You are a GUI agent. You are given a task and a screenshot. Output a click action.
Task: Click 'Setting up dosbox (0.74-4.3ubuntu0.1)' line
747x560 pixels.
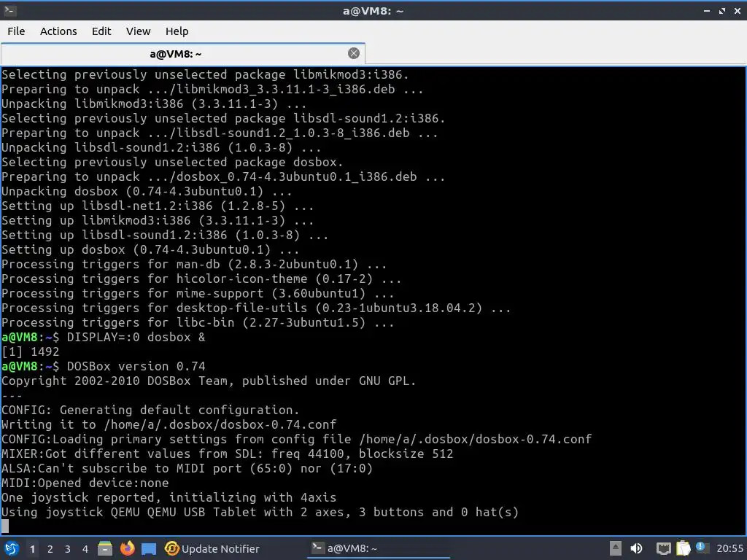150,249
